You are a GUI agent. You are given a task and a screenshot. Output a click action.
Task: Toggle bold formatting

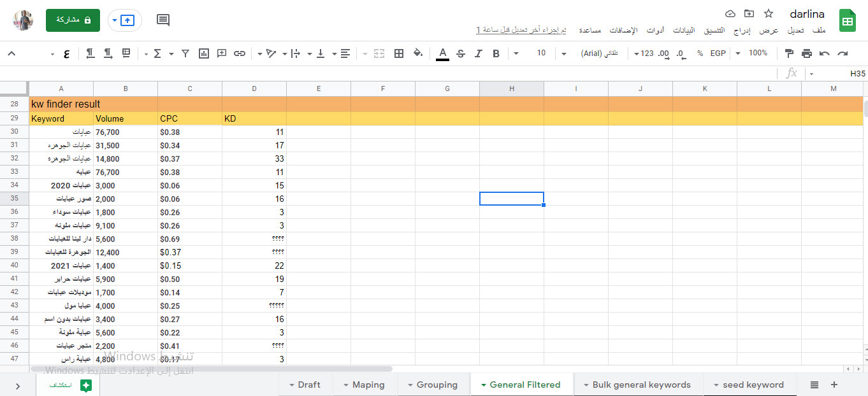(496, 53)
